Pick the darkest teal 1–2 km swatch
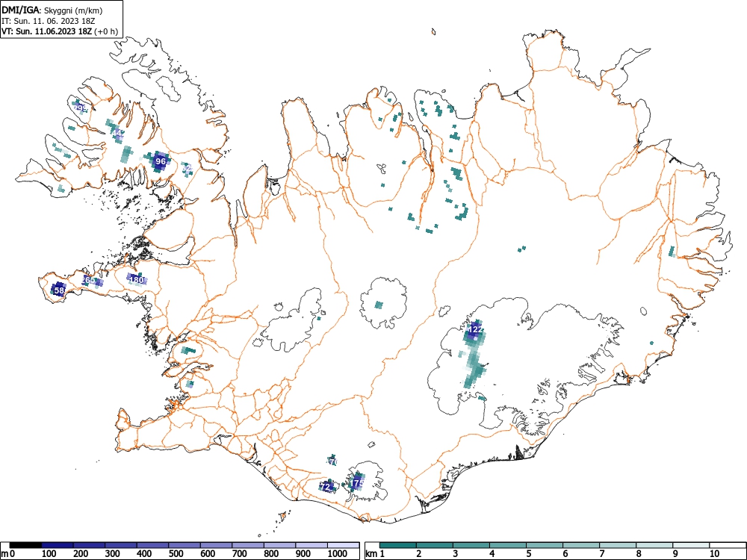747x560 pixels. coord(398,545)
